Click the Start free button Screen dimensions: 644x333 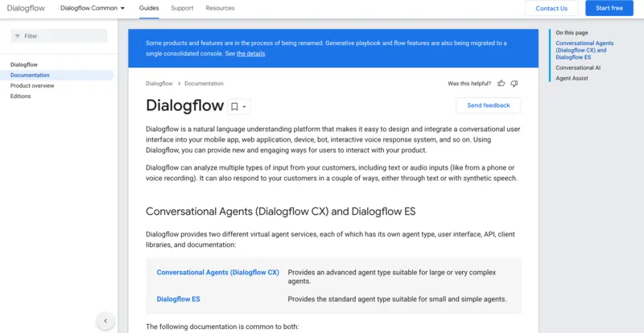(x=609, y=8)
